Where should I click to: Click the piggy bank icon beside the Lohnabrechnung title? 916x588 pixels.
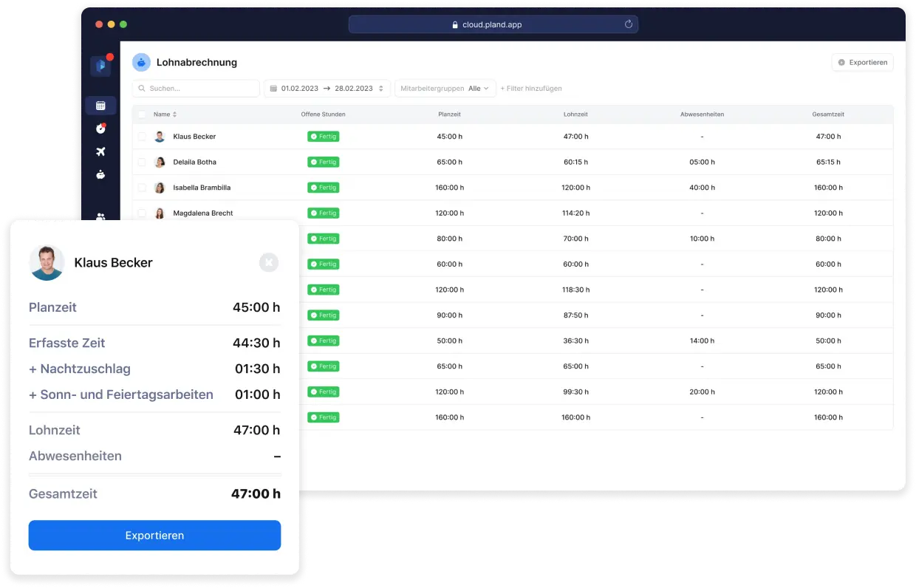point(141,63)
